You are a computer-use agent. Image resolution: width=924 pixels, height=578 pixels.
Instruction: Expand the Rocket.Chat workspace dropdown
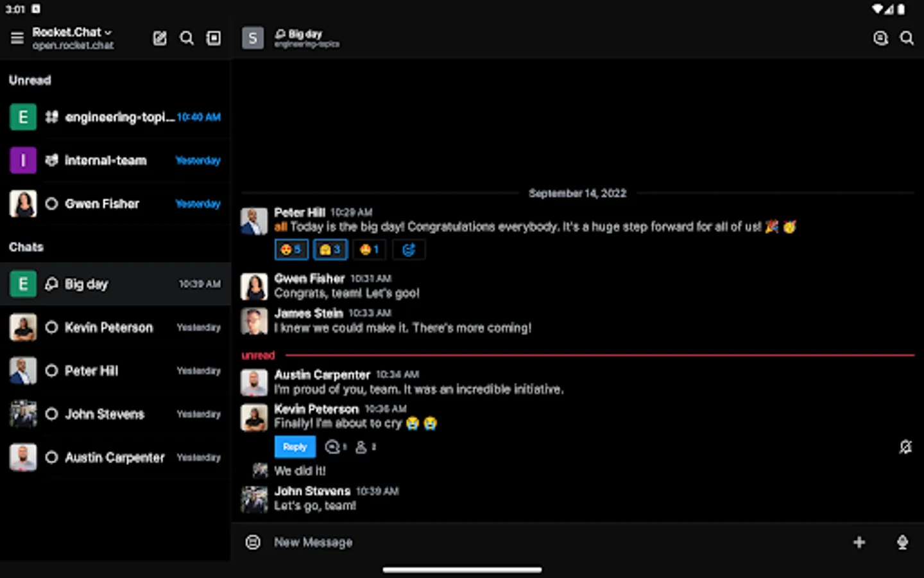pyautogui.click(x=73, y=32)
